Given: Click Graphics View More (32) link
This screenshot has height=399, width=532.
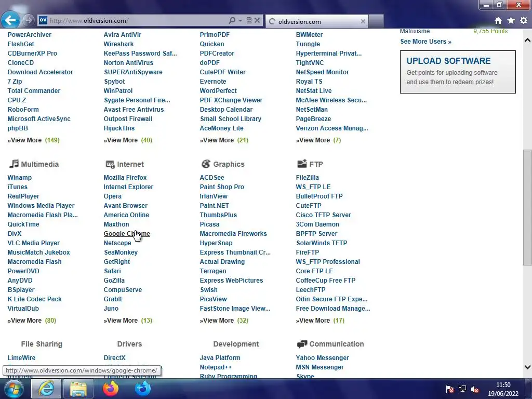Looking at the screenshot, I should point(224,320).
